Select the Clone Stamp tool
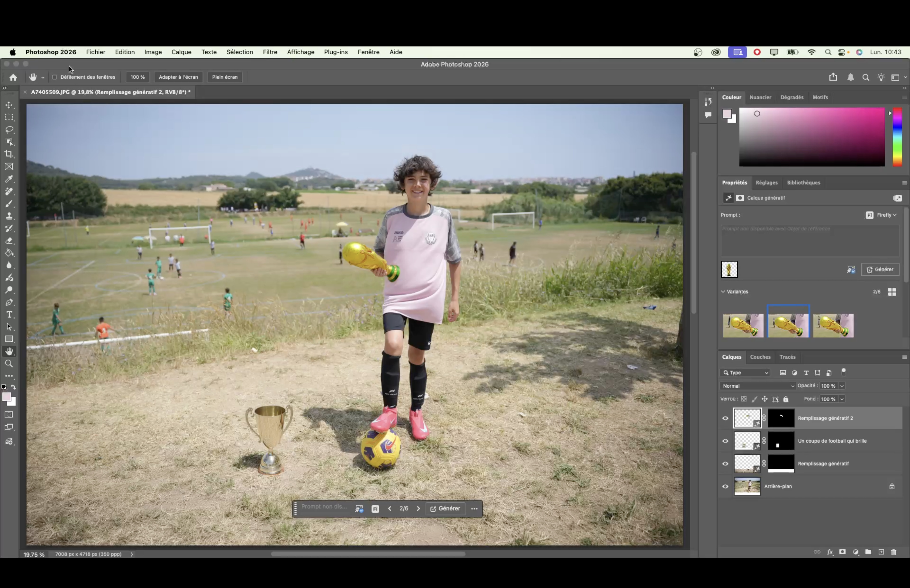The height and width of the screenshot is (588, 910). point(9,216)
